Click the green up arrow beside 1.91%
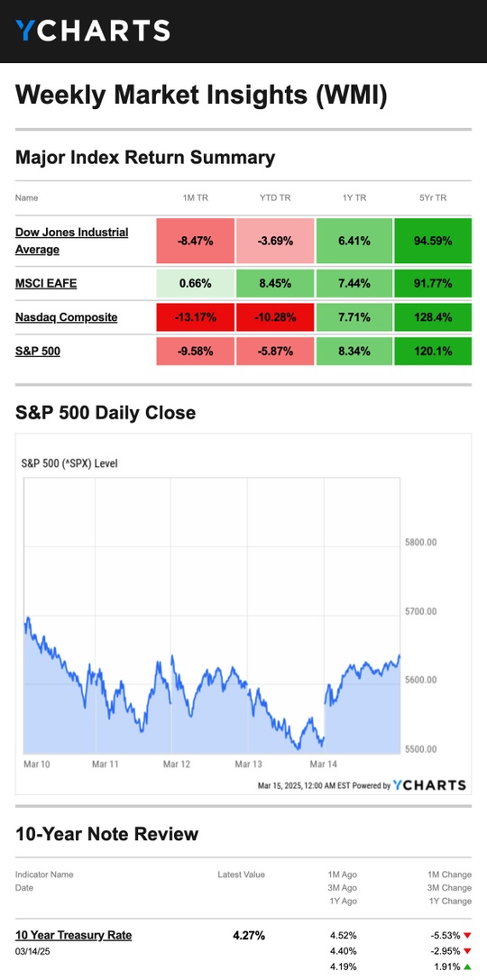Screen dimensions: 487x980 pyautogui.click(x=467, y=966)
